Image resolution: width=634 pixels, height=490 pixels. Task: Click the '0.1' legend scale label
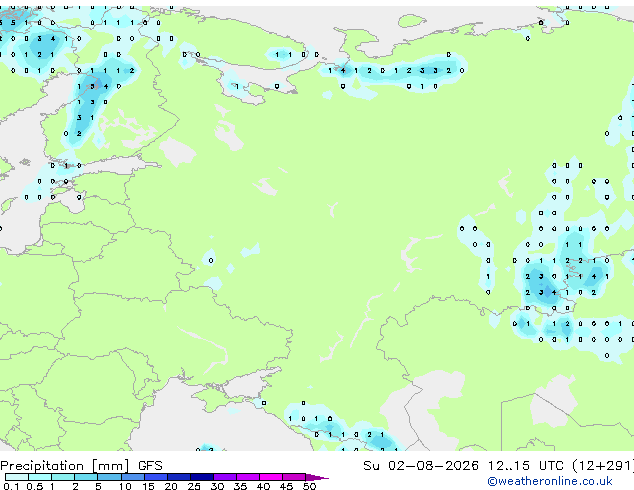click(11, 486)
